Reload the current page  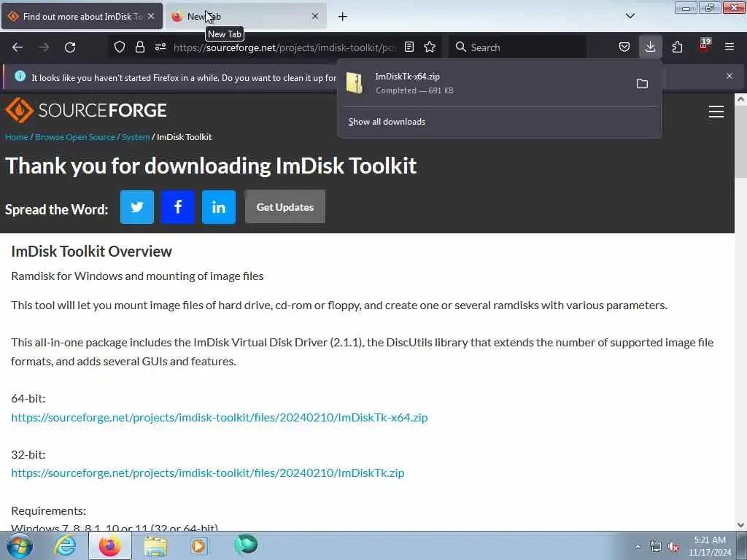click(70, 47)
